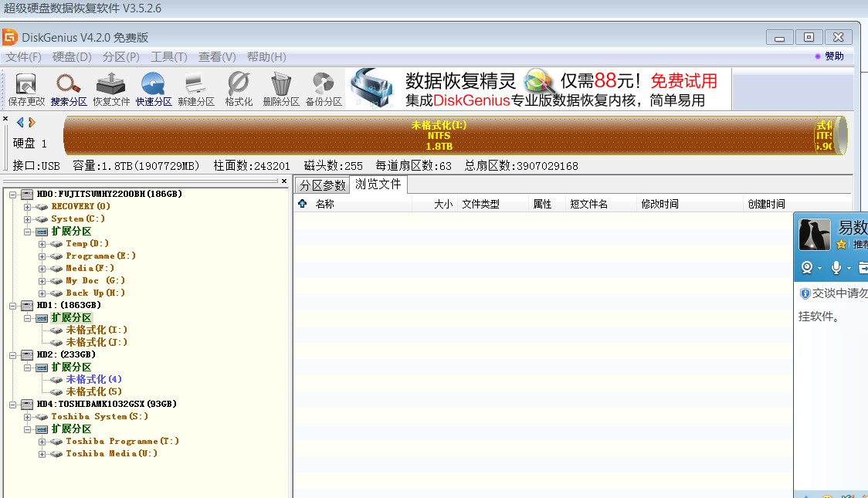The height and width of the screenshot is (498, 868).
Task: Click the webcam icon in chat window
Action: (807, 268)
